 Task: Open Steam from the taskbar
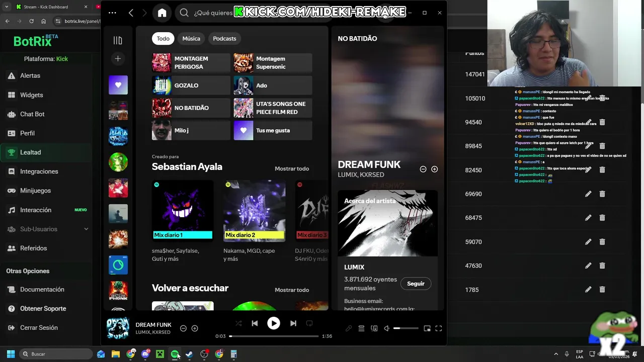(189, 354)
